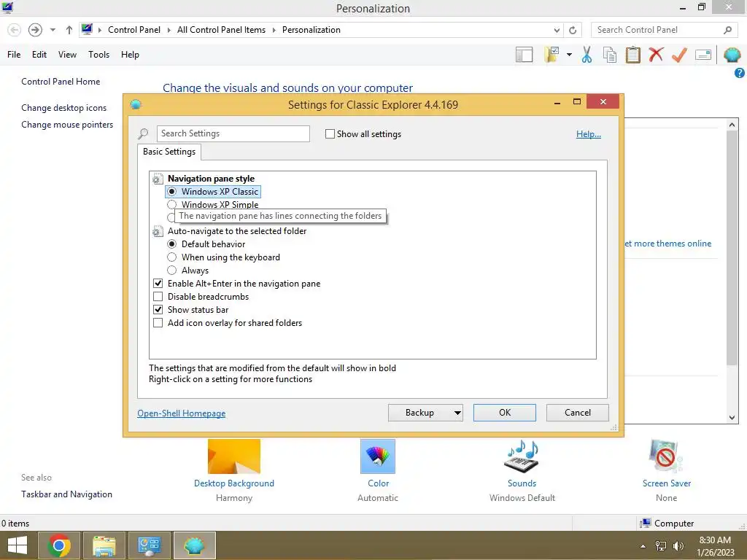Enable Show all settings checkbox
The height and width of the screenshot is (560, 747).
pos(330,134)
